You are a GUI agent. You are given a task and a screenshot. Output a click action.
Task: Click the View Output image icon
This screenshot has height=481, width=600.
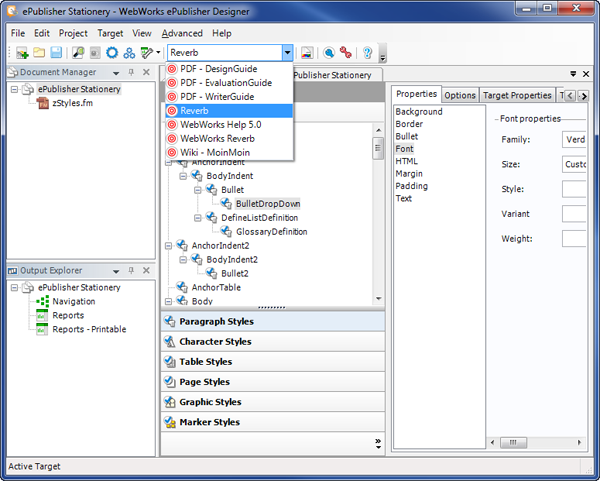307,53
